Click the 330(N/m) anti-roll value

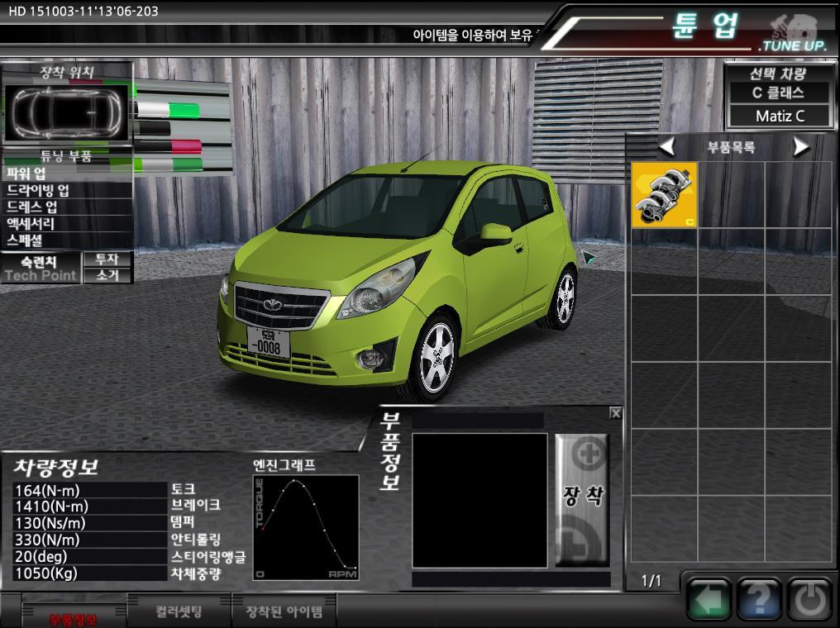point(90,540)
